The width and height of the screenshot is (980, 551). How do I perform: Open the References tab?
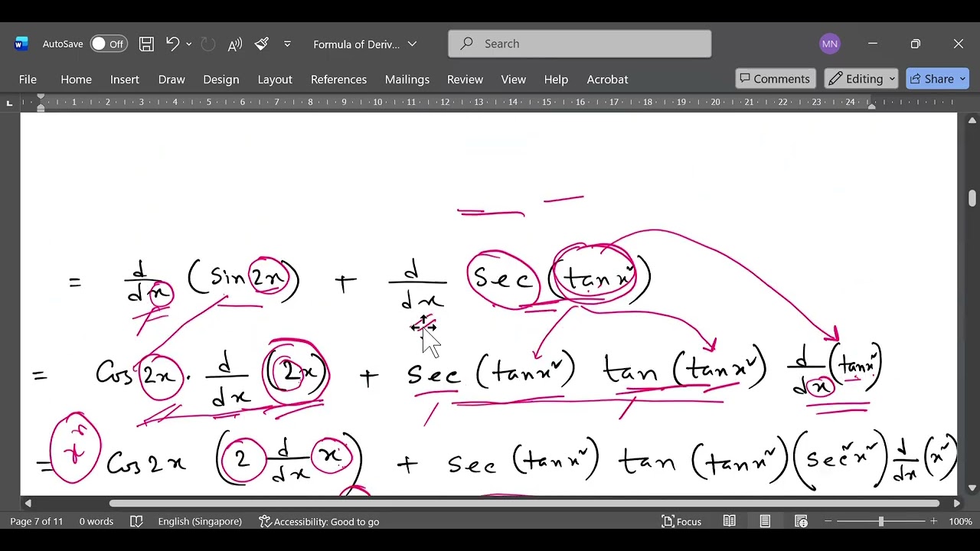(338, 79)
